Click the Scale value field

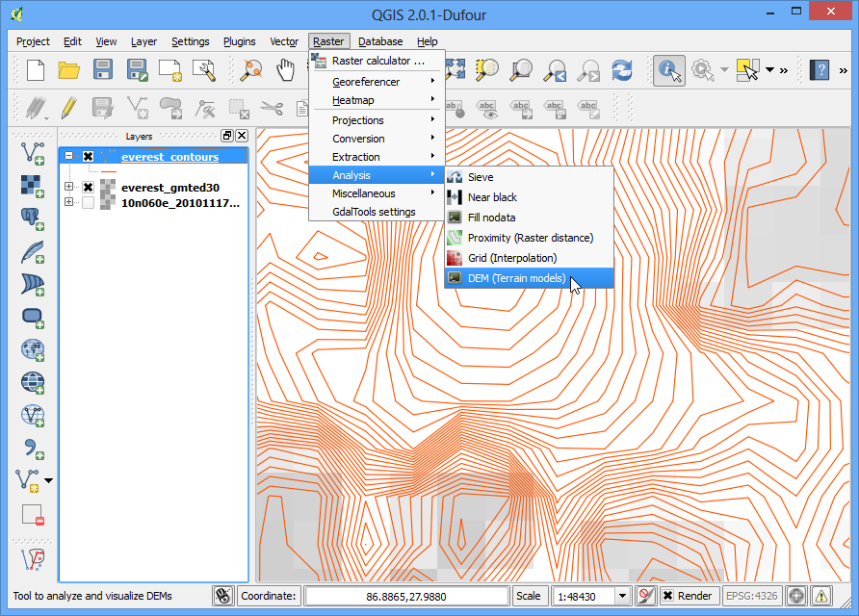tap(584, 597)
